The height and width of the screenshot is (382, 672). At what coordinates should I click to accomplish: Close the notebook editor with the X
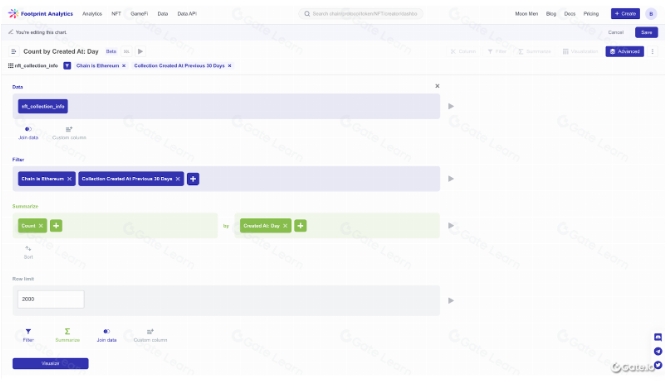pos(437,86)
